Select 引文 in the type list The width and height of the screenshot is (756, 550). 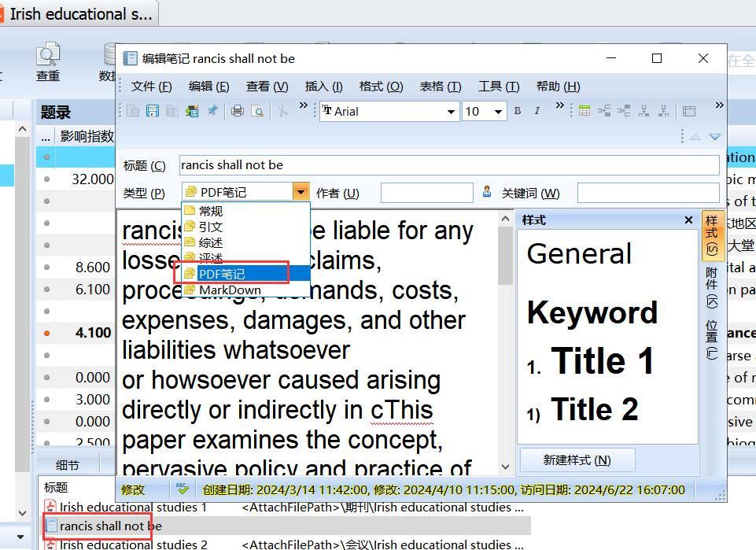(x=246, y=227)
